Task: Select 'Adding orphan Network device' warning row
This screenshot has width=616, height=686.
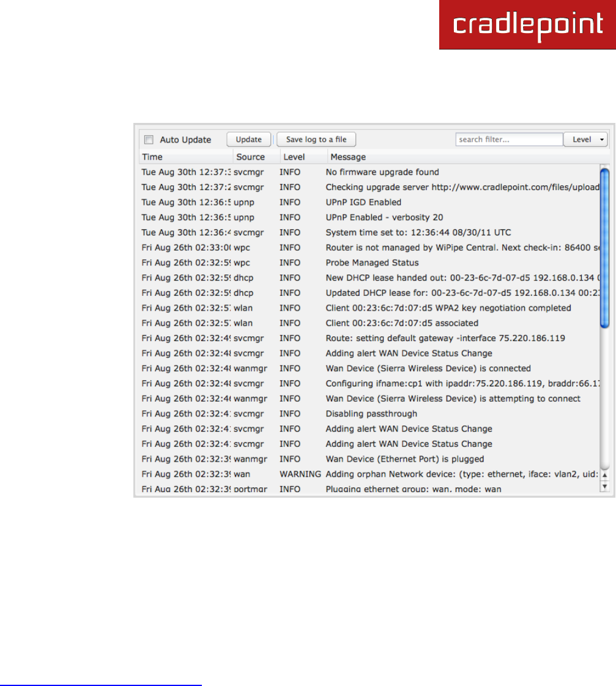Action: click(369, 474)
